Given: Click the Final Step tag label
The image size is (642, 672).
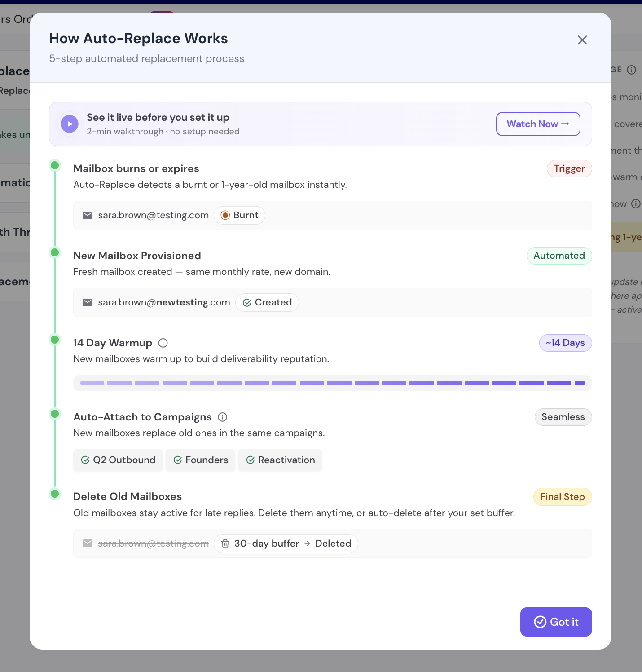Looking at the screenshot, I should point(563,497).
